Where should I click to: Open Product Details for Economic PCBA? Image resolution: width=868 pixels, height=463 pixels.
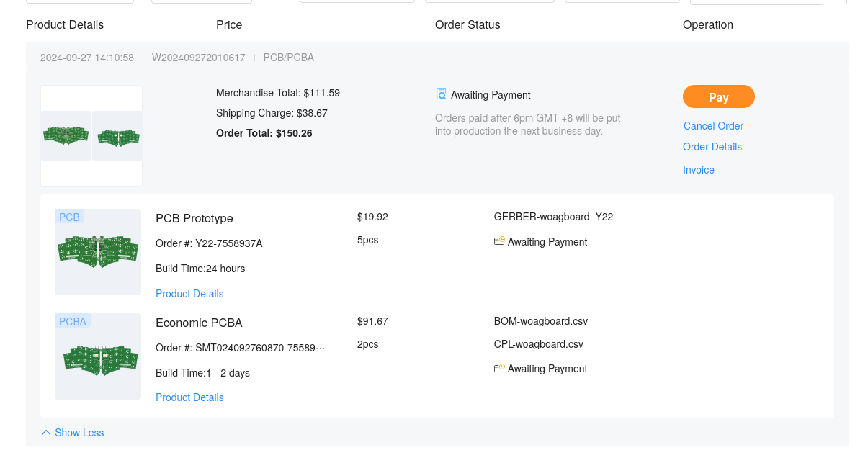pos(189,397)
